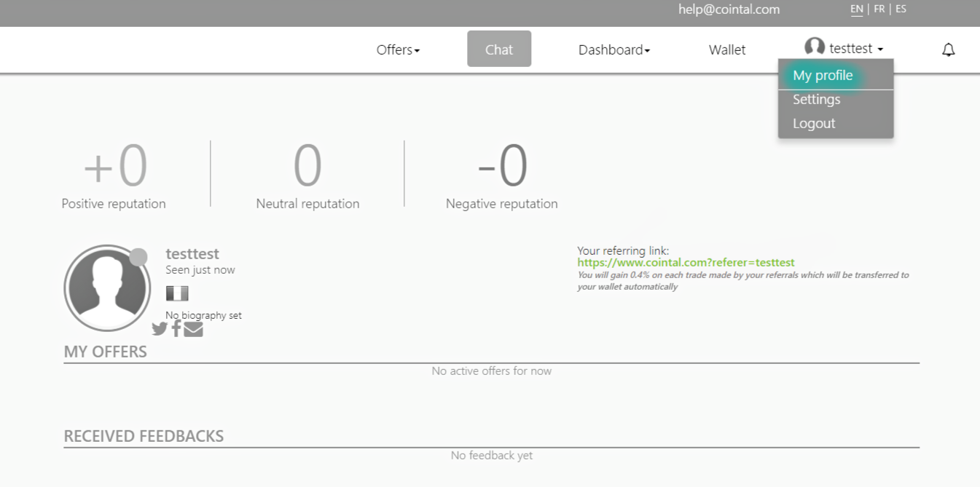Expand the Dashboard dropdown menu

pos(614,50)
